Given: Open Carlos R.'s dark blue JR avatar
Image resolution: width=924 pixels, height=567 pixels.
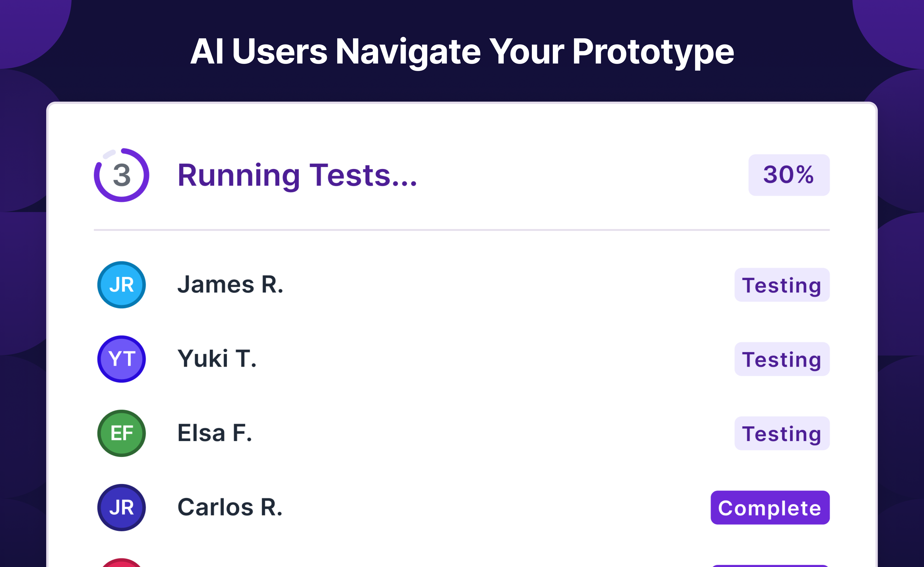Looking at the screenshot, I should [121, 507].
